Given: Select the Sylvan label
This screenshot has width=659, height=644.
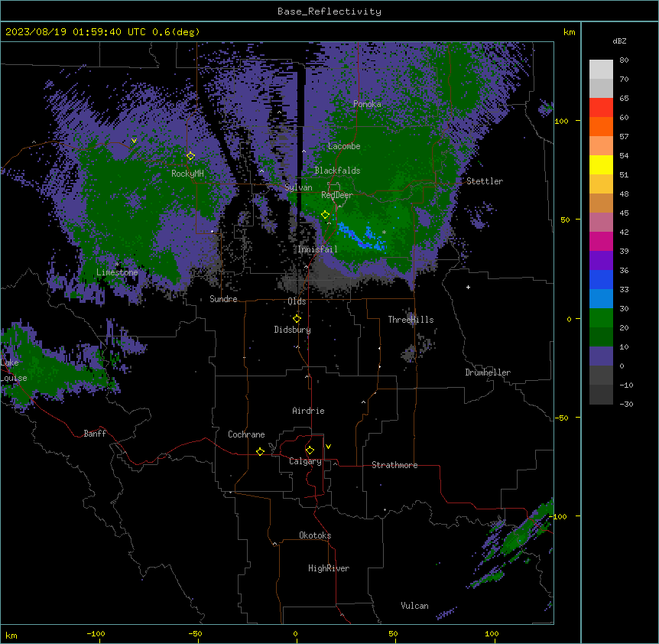Looking at the screenshot, I should point(298,187).
